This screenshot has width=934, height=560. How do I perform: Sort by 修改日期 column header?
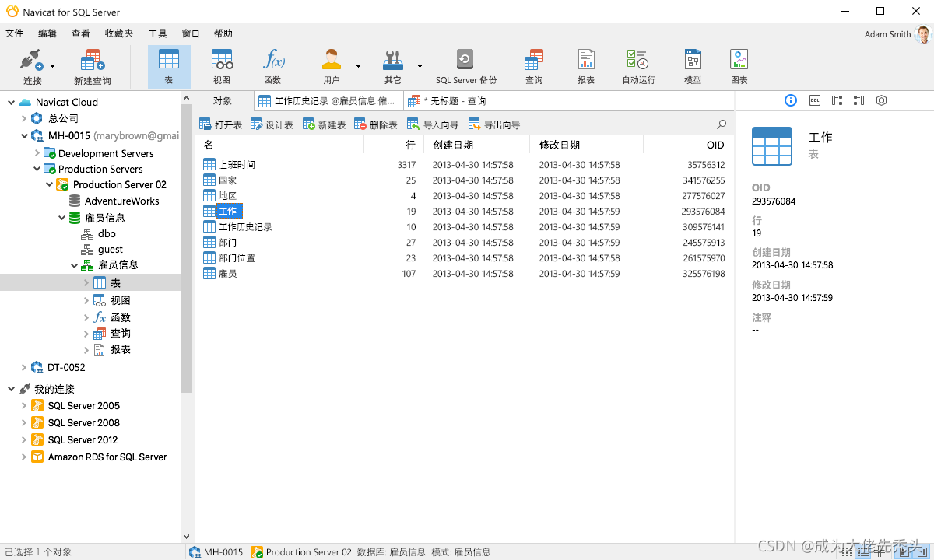(x=586, y=145)
